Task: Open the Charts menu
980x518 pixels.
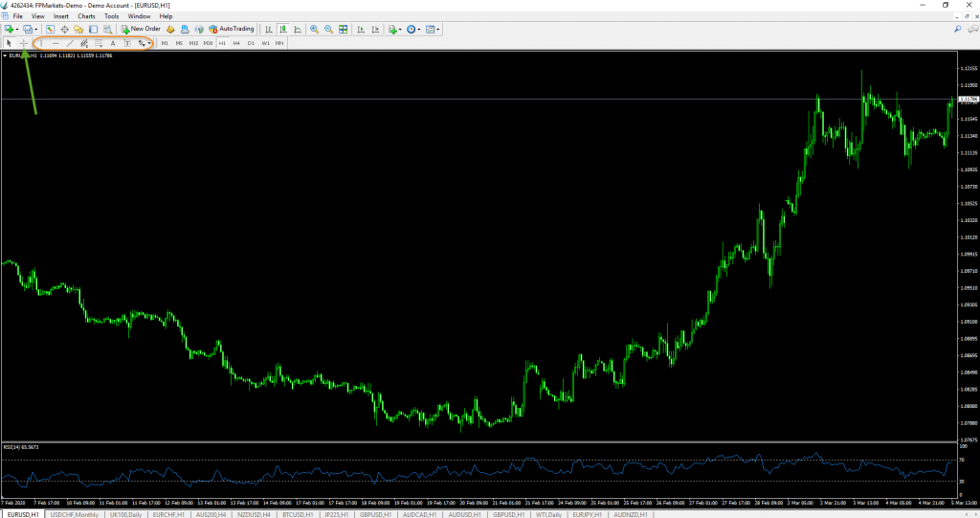Action: point(86,16)
